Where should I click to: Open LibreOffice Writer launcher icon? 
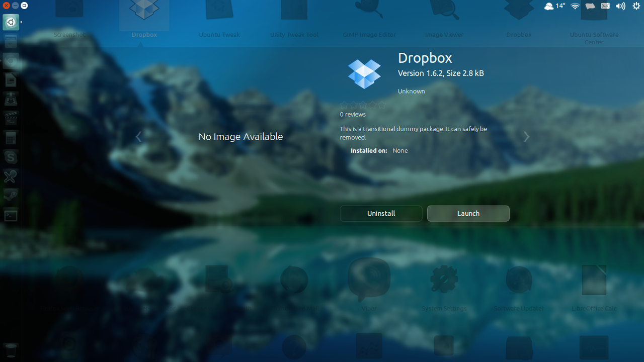click(11, 80)
